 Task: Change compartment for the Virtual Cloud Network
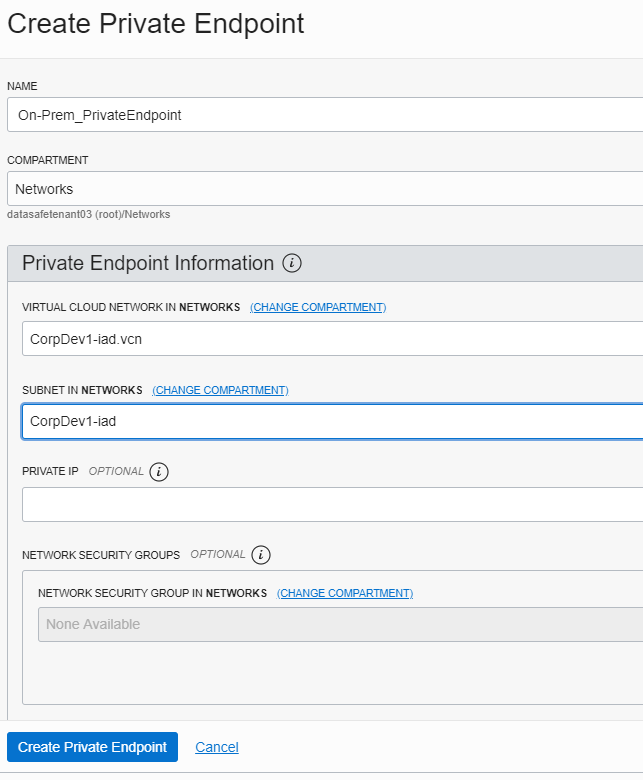[318, 307]
